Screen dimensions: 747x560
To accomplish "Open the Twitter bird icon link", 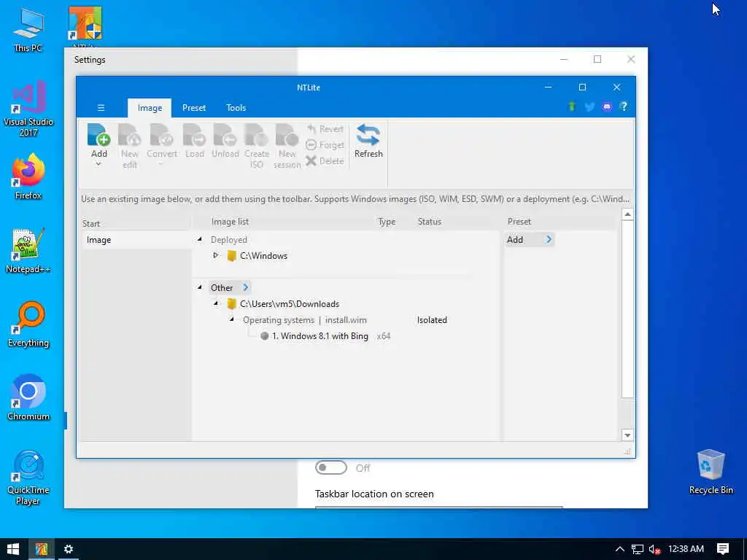I will tap(589, 106).
